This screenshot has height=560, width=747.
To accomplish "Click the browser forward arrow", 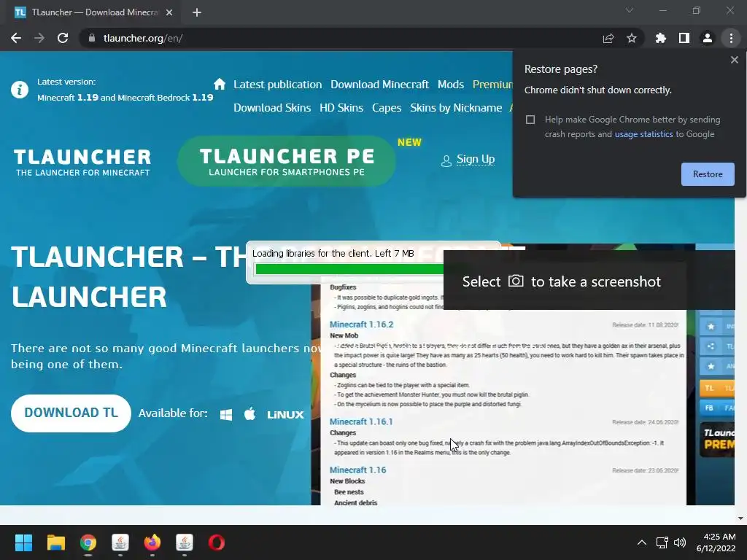I will [39, 38].
